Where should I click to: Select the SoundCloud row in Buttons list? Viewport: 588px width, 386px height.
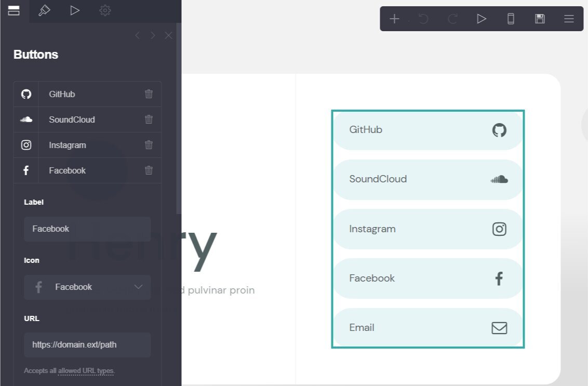[x=88, y=119]
